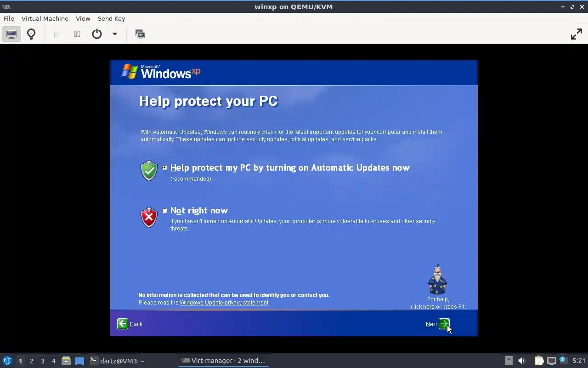This screenshot has width=588, height=368.
Task: Open the power options dropdown arrow
Action: click(x=115, y=34)
